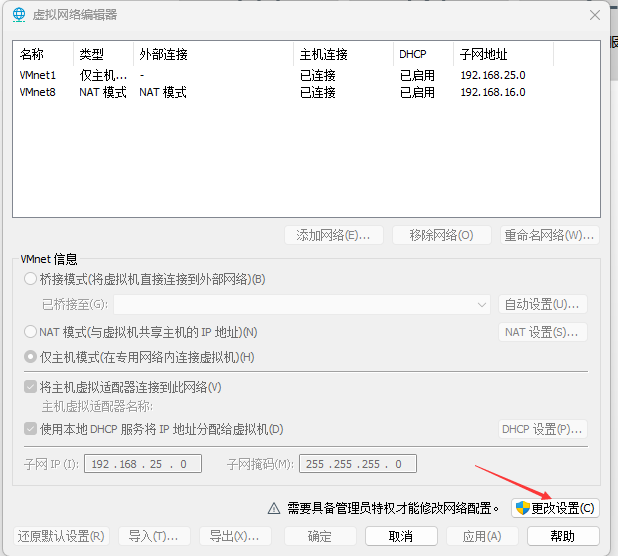Click the globe icon in the title bar
This screenshot has height=556, width=618.
pos(19,15)
